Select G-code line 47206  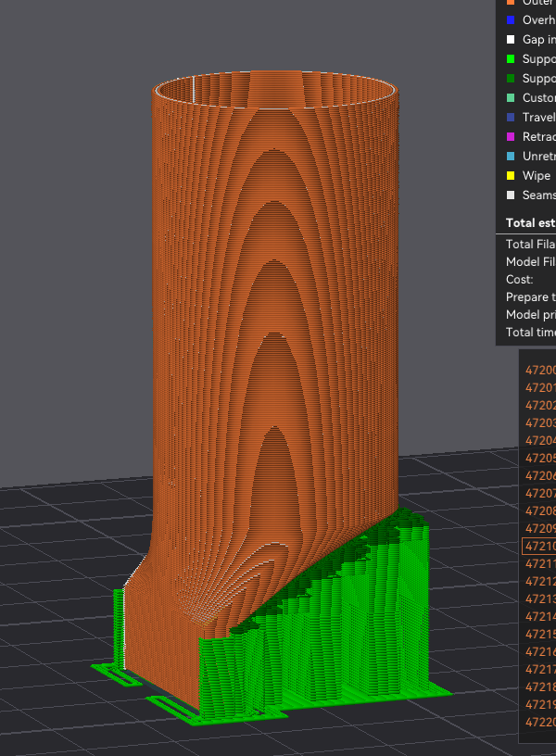[x=540, y=476]
